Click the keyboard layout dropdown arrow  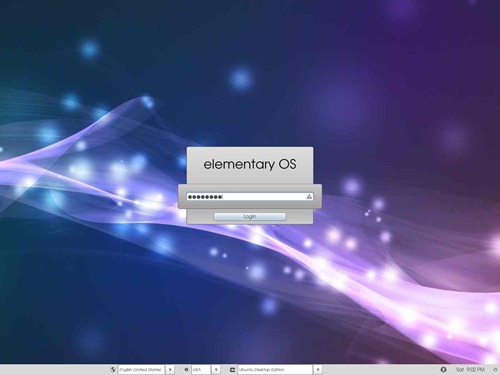[x=216, y=370]
